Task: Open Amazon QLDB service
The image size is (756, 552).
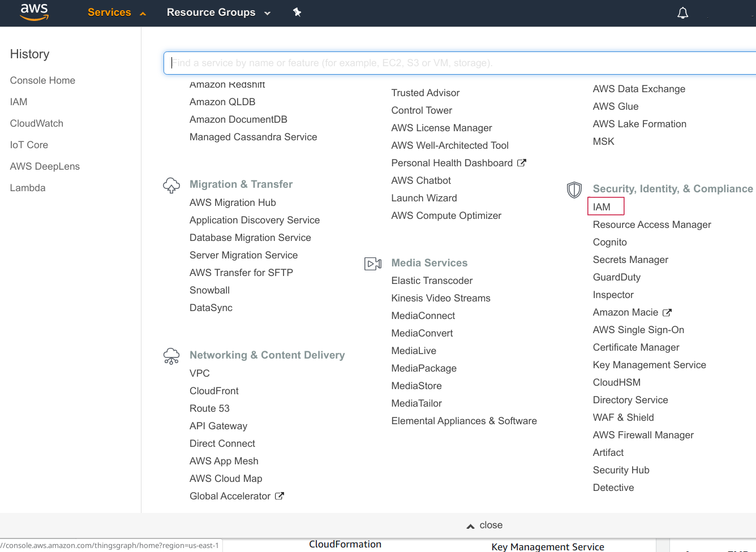Action: [222, 102]
